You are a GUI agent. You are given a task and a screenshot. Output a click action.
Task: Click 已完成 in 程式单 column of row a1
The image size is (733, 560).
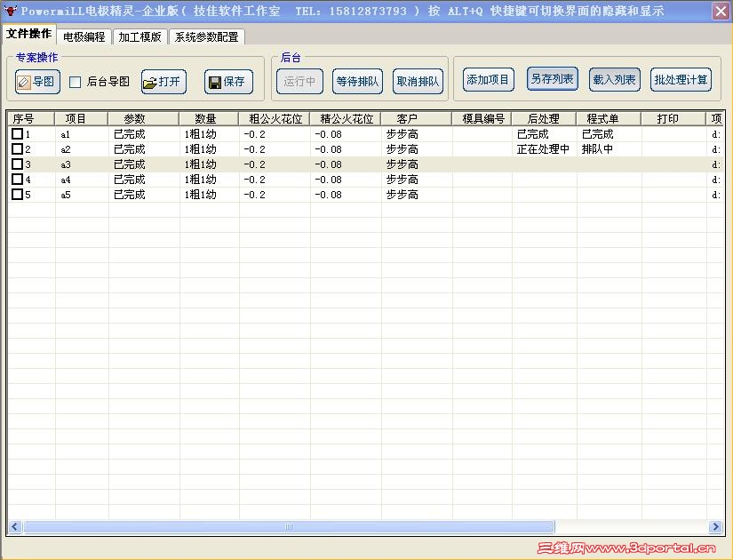(x=597, y=134)
